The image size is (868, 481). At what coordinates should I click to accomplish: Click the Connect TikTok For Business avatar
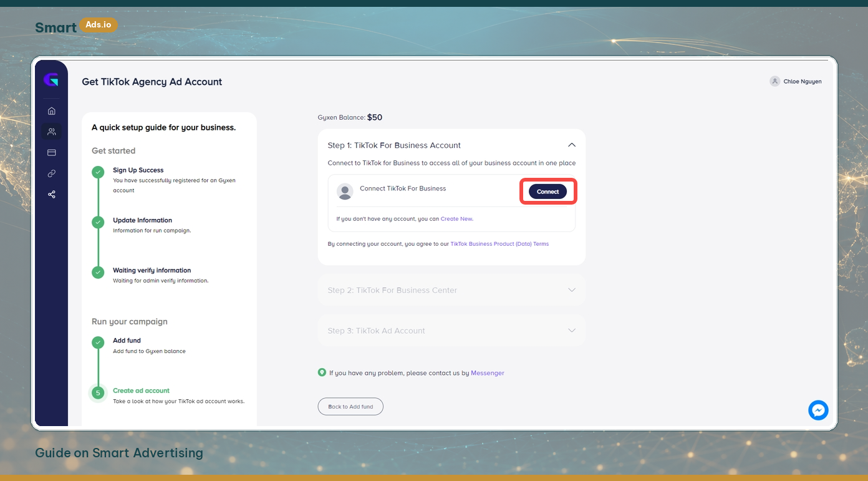[345, 192]
